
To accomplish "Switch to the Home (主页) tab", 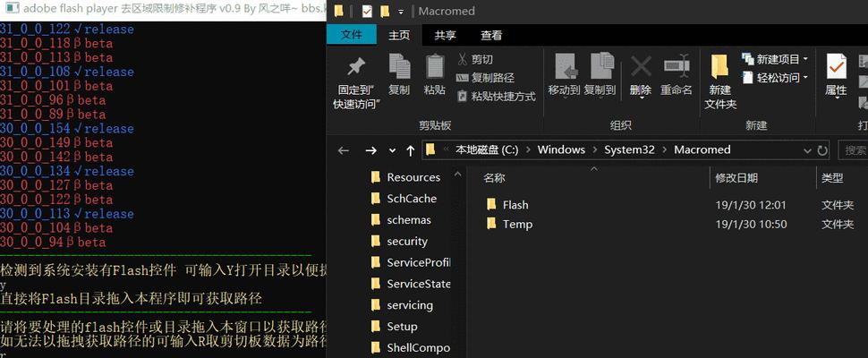I will click(399, 36).
